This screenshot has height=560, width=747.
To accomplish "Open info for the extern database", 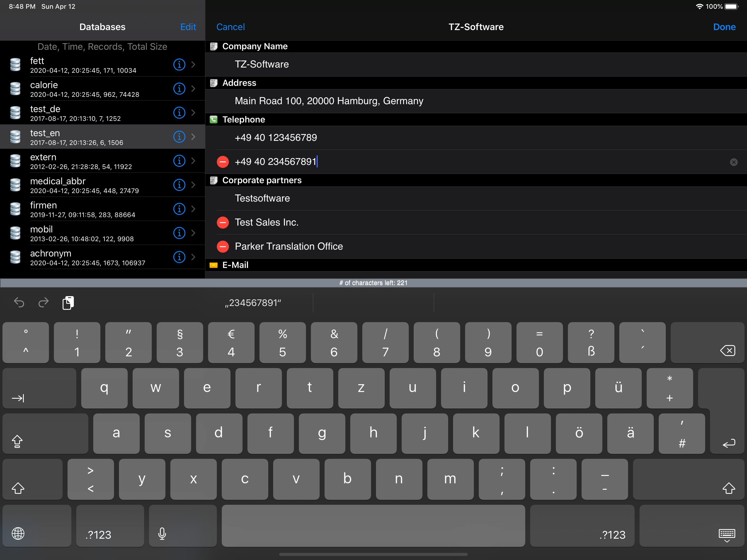I will 179,161.
